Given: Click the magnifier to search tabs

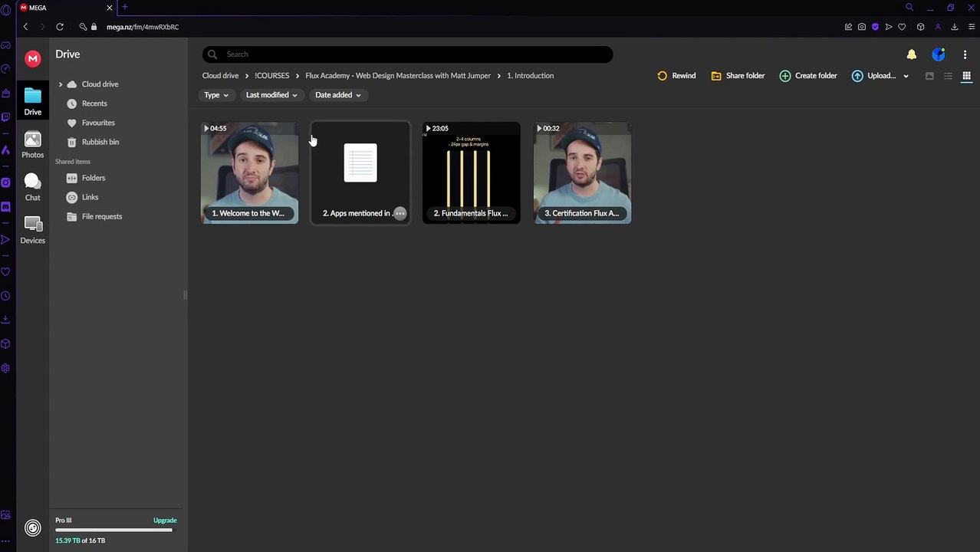Looking at the screenshot, I should coord(909,7).
